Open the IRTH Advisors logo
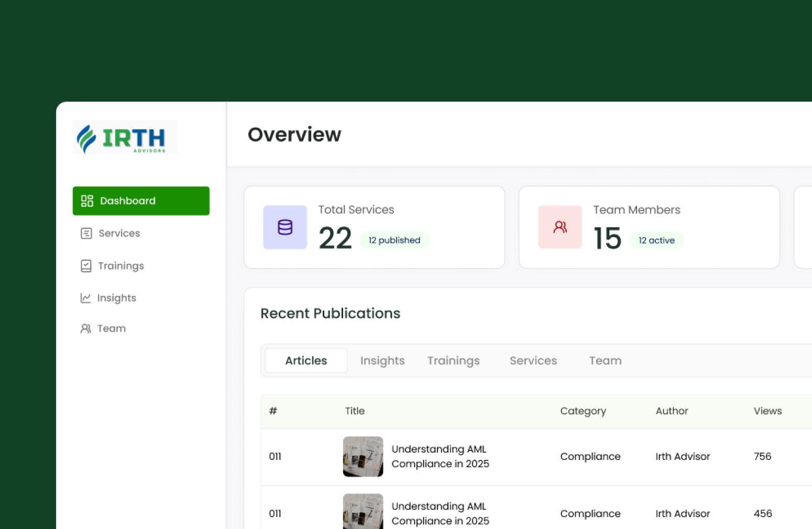Viewport: 812px width, 529px height. point(125,137)
